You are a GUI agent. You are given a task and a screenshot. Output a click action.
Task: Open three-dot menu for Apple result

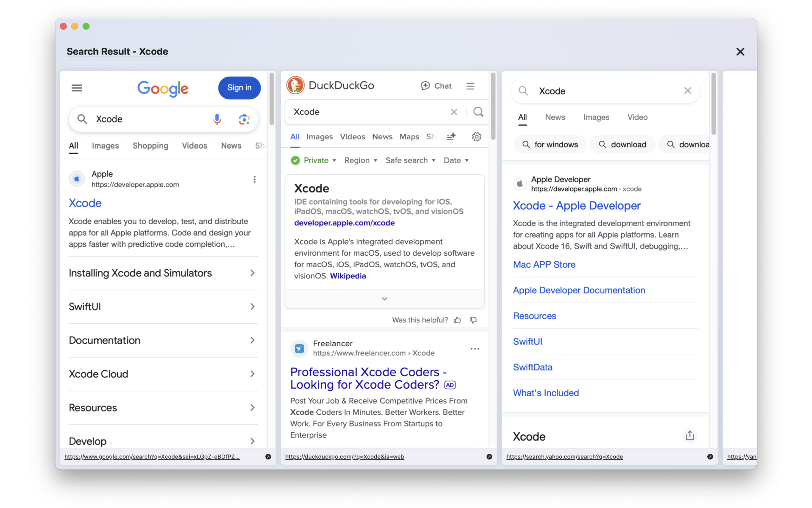255,179
